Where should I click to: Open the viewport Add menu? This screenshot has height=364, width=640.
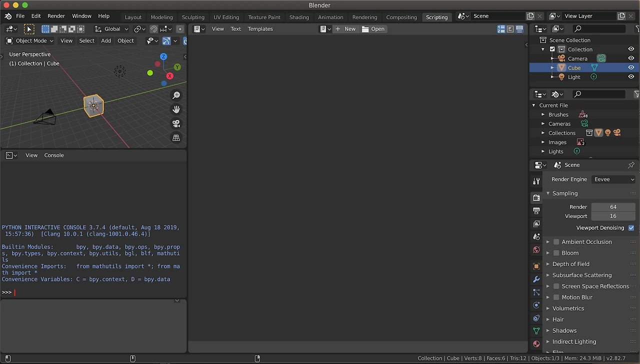click(106, 40)
